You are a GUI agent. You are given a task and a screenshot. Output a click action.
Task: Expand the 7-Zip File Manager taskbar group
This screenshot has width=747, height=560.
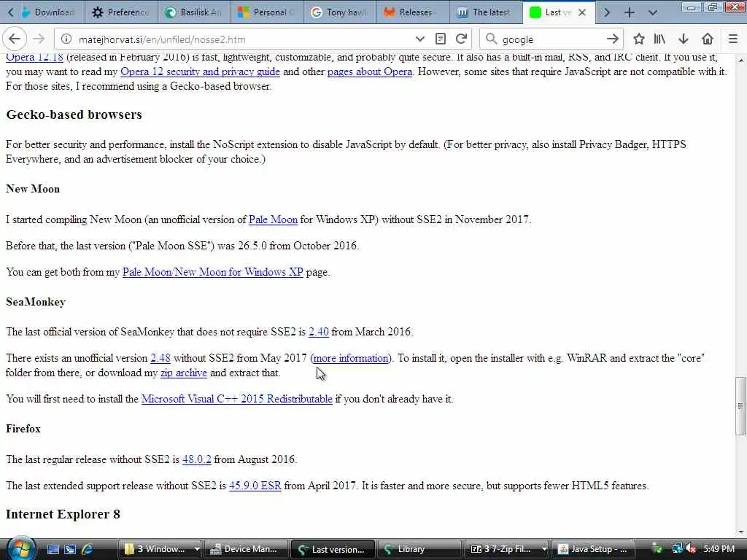506,550
